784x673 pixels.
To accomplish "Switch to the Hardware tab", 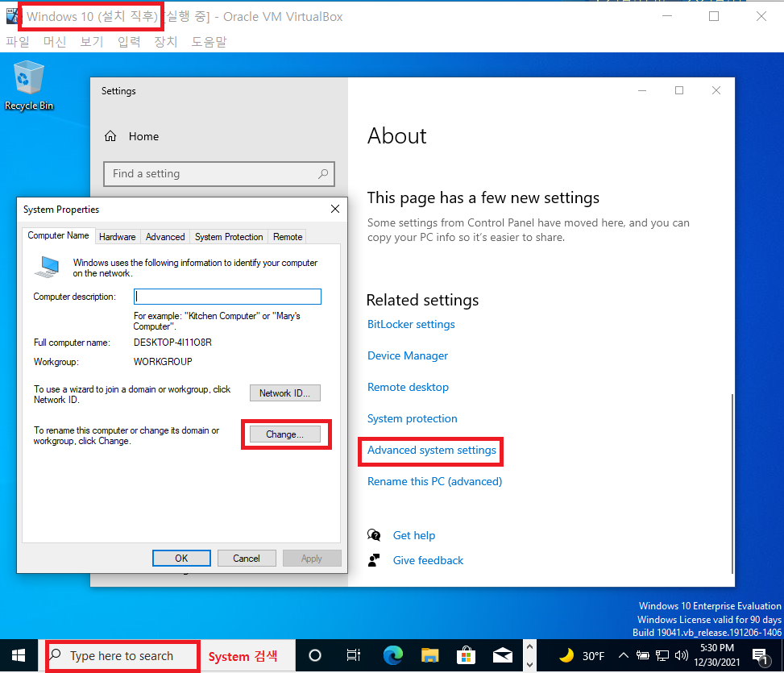I will [x=117, y=237].
